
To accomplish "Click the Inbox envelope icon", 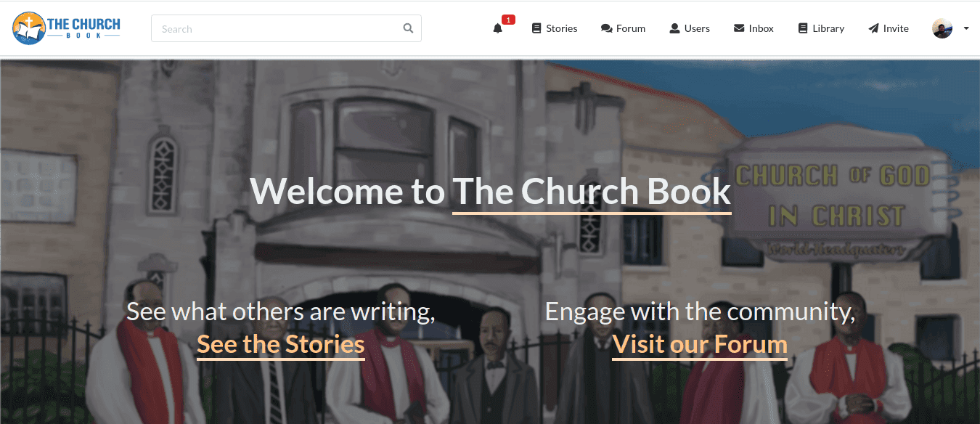I will (739, 28).
